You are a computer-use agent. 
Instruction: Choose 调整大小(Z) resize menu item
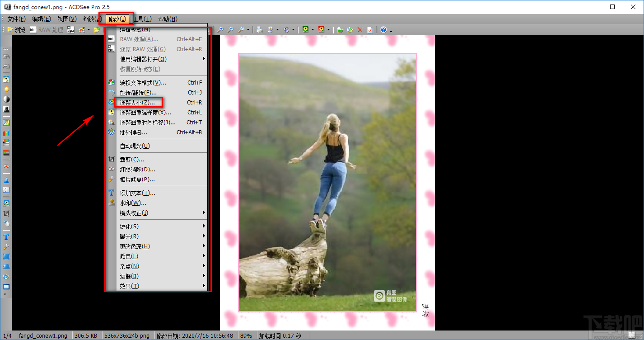click(x=137, y=103)
